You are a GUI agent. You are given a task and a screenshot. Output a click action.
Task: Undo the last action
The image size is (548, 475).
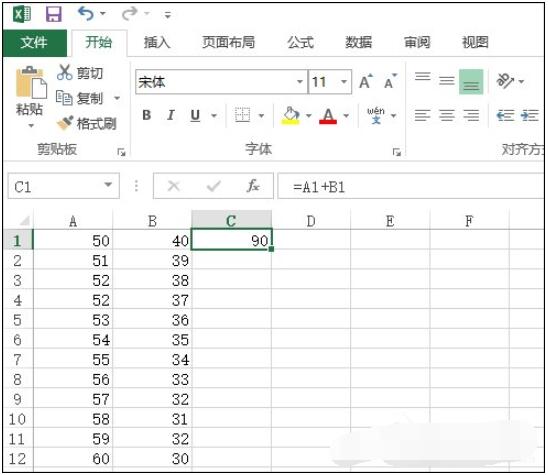pos(86,14)
